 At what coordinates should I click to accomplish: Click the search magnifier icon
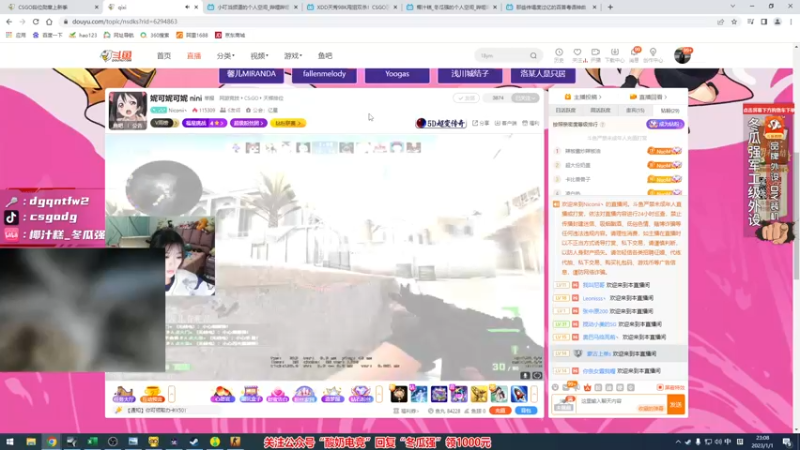coord(533,56)
